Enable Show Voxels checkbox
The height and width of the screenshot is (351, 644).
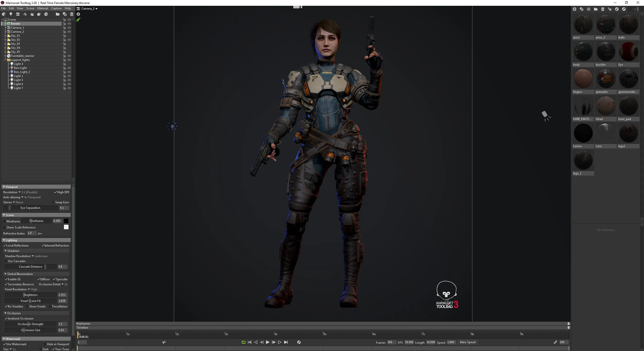pos(27,306)
